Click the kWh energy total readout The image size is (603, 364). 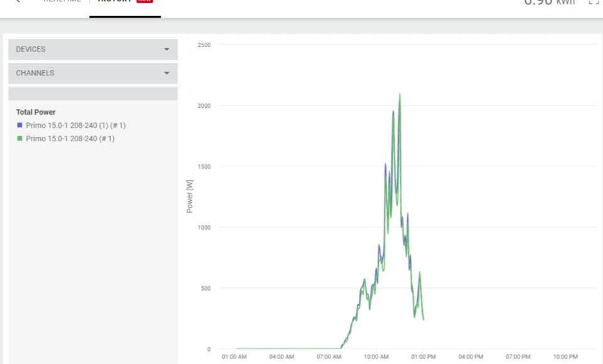(x=549, y=3)
